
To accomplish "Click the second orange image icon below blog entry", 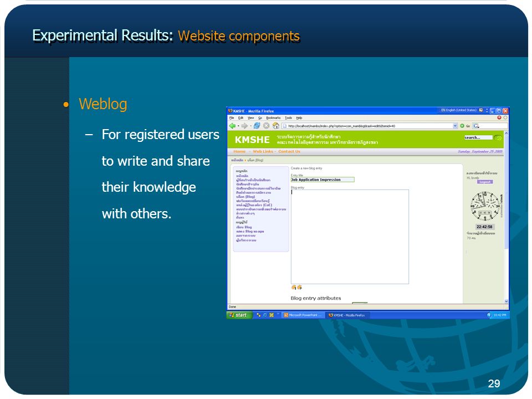I will click(x=299, y=288).
